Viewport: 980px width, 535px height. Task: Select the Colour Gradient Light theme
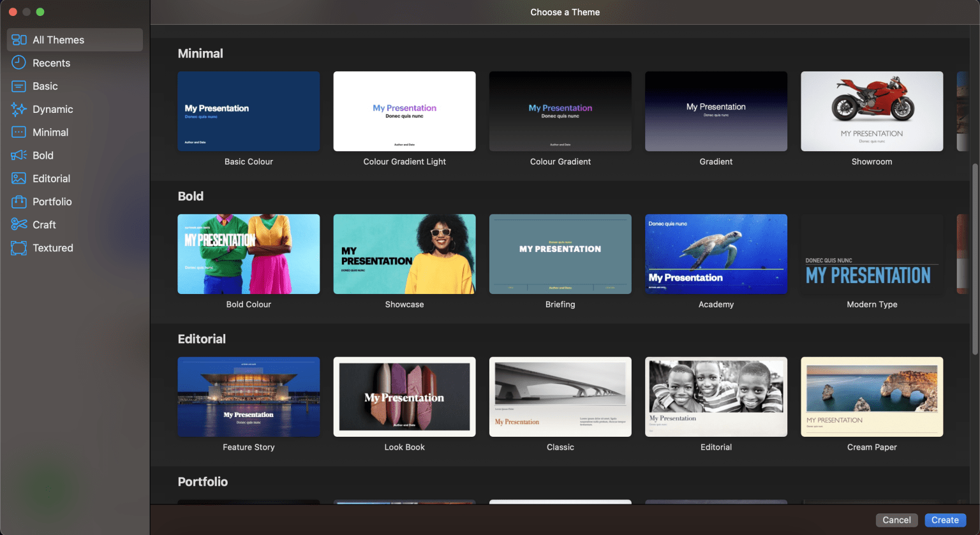[x=404, y=111]
